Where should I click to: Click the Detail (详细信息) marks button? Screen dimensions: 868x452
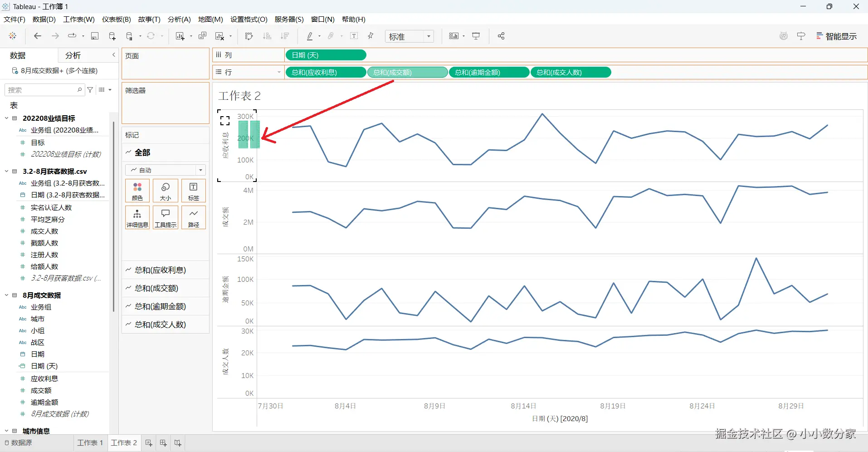pos(137,217)
